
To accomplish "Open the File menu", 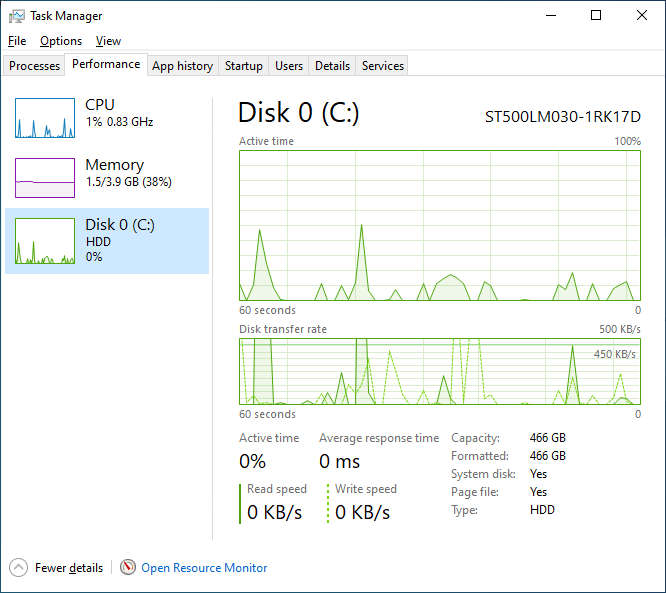I will point(17,41).
